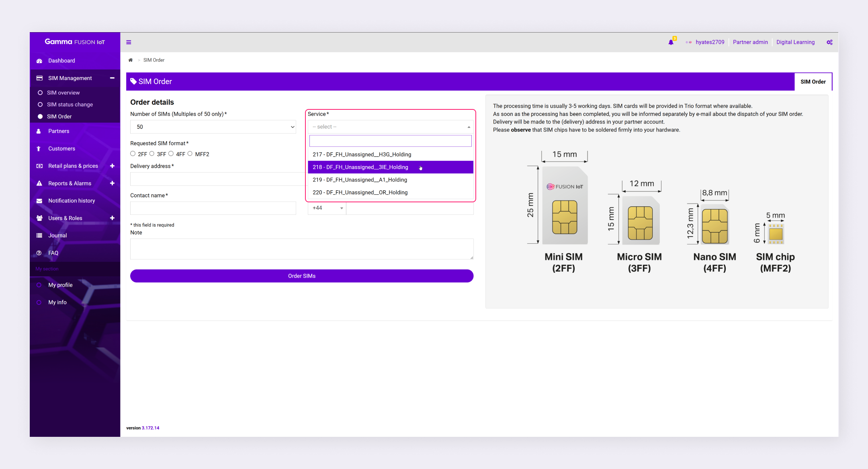Click the Dashboard gauge icon
868x469 pixels.
click(39, 61)
